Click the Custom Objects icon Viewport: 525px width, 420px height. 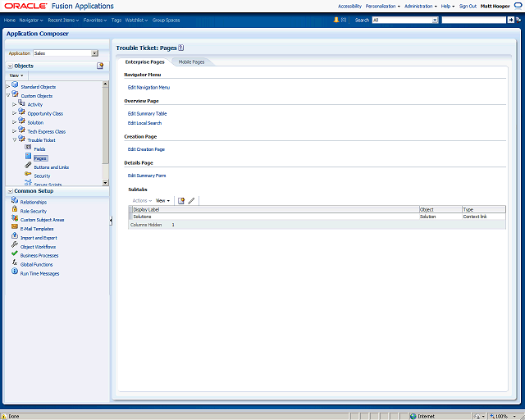click(x=15, y=94)
